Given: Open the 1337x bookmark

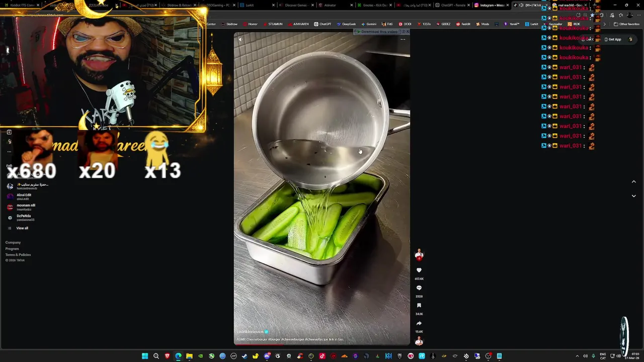Looking at the screenshot, I should coord(424,24).
